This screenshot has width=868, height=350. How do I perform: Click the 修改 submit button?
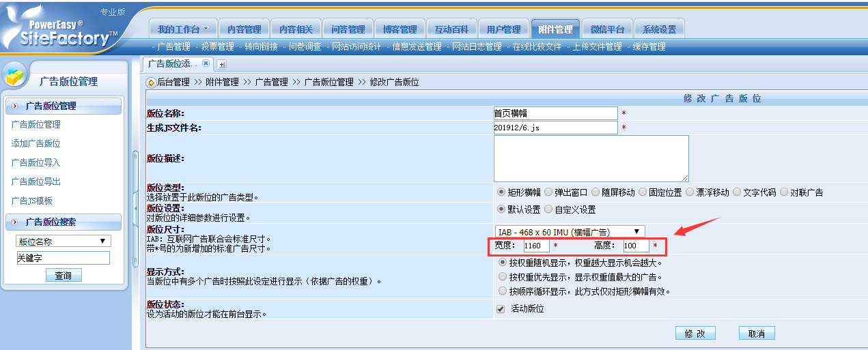(695, 333)
